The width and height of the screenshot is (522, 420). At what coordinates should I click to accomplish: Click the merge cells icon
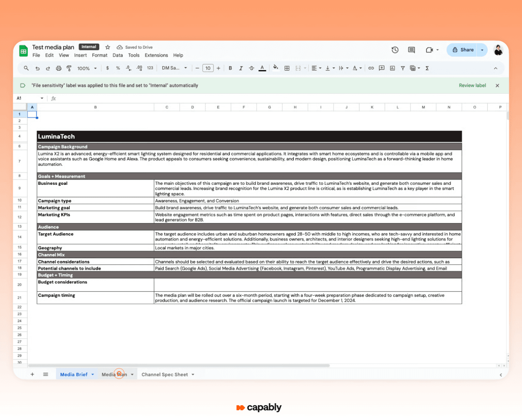pos(298,68)
